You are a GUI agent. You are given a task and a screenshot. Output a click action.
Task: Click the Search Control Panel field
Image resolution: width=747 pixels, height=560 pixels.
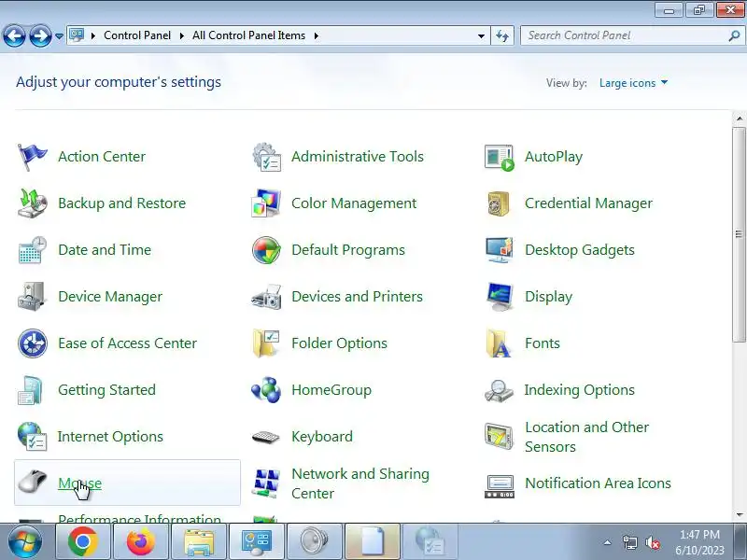(631, 35)
